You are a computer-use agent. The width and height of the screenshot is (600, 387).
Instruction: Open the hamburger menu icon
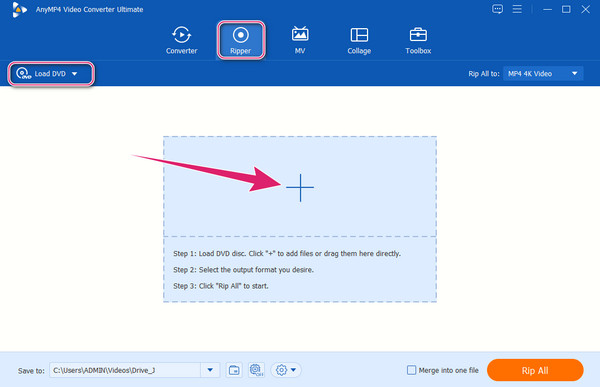coord(517,9)
